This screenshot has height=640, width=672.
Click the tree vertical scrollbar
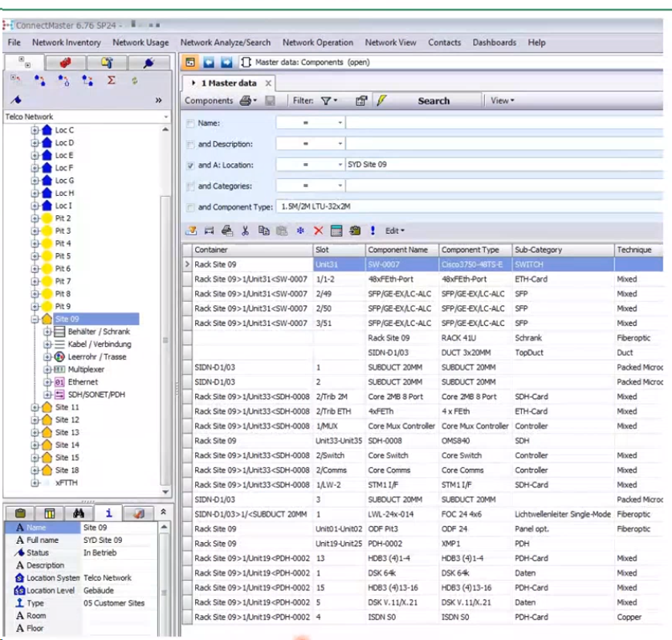165,340
